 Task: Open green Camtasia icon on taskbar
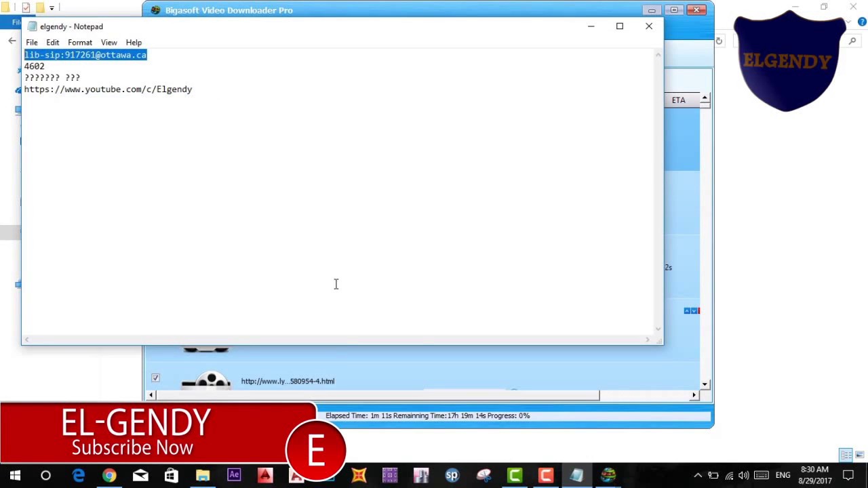click(515, 475)
